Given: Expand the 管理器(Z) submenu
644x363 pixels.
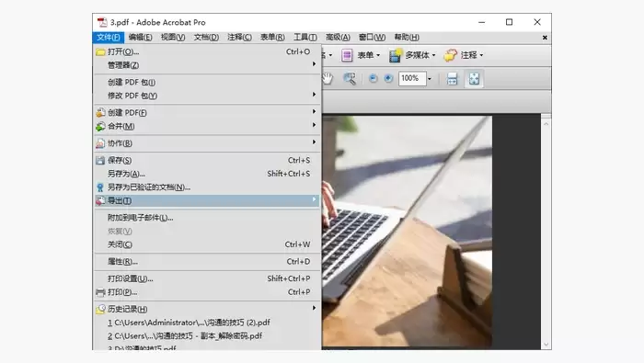Looking at the screenshot, I should click(207, 65).
